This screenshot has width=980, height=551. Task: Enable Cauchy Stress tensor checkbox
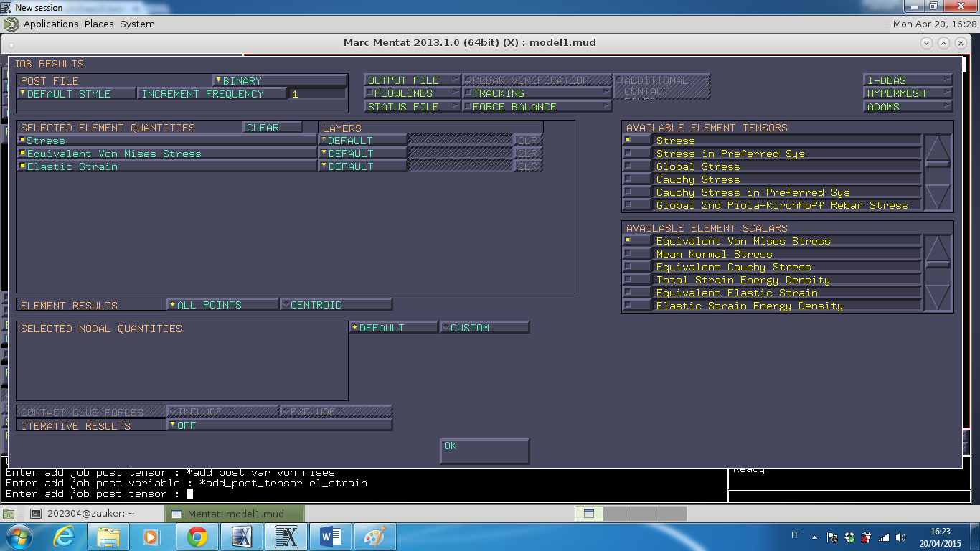pos(628,179)
